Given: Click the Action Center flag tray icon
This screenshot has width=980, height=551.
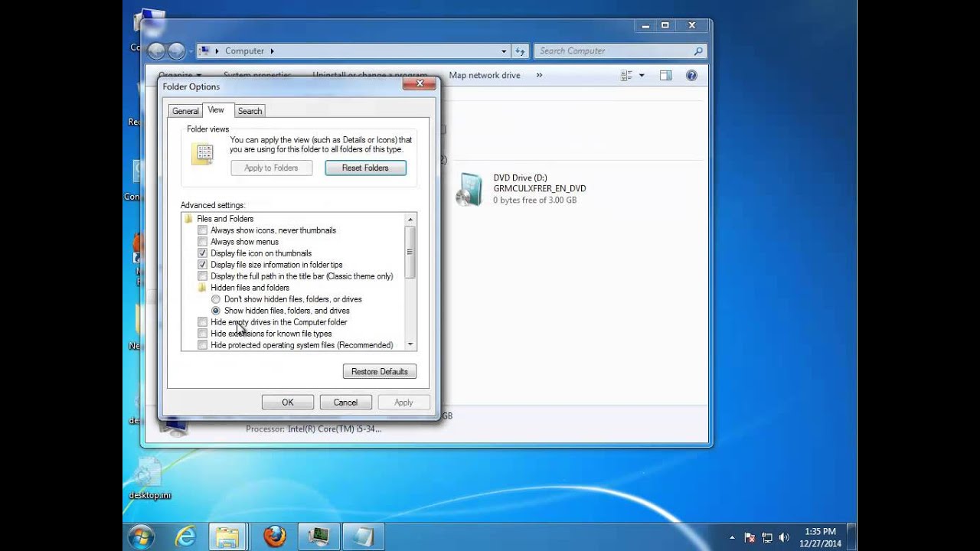Looking at the screenshot, I should (750, 538).
